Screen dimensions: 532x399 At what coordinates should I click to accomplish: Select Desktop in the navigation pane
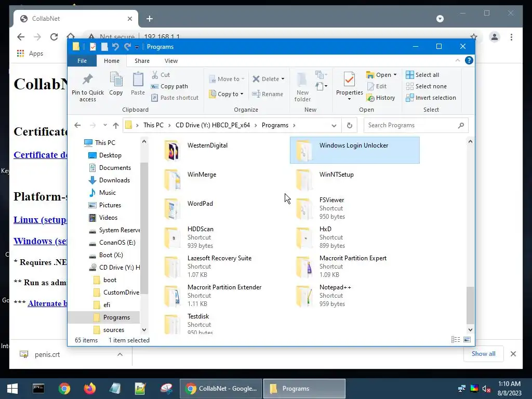pyautogui.click(x=110, y=155)
